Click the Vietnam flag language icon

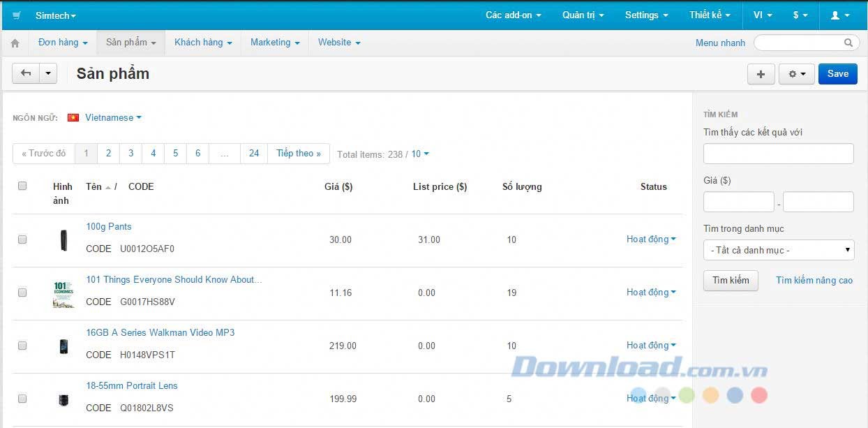73,118
